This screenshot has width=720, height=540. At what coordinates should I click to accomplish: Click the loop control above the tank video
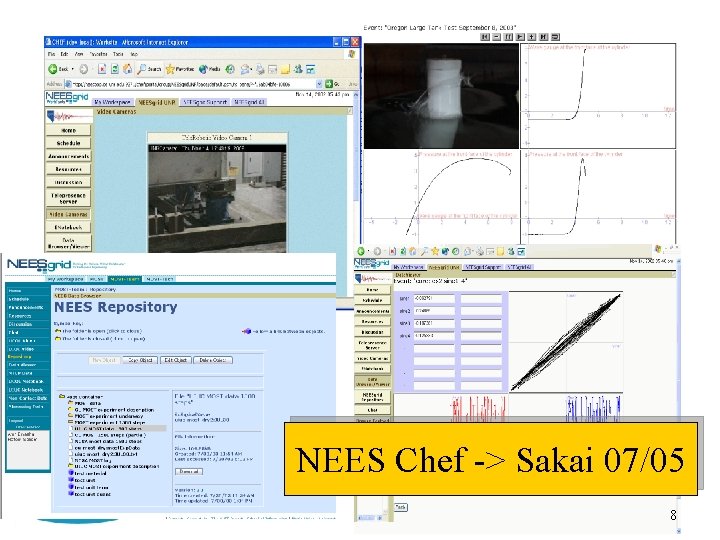pos(555,37)
